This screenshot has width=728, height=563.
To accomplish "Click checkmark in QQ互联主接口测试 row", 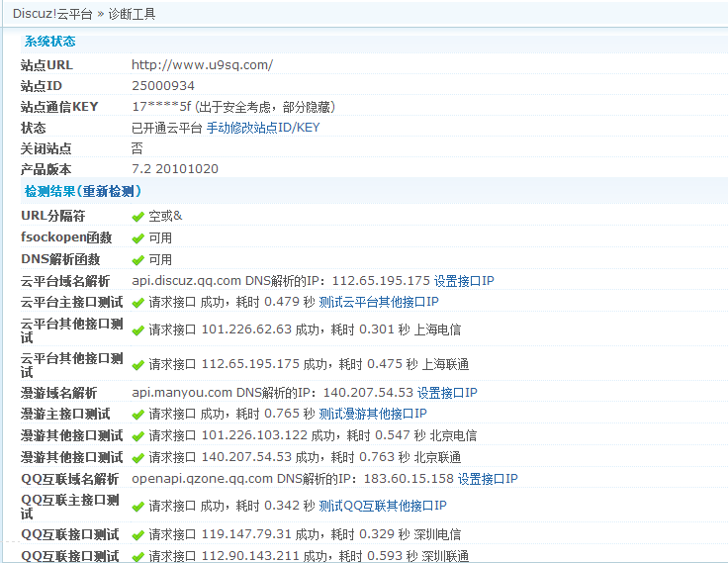I will (x=137, y=507).
